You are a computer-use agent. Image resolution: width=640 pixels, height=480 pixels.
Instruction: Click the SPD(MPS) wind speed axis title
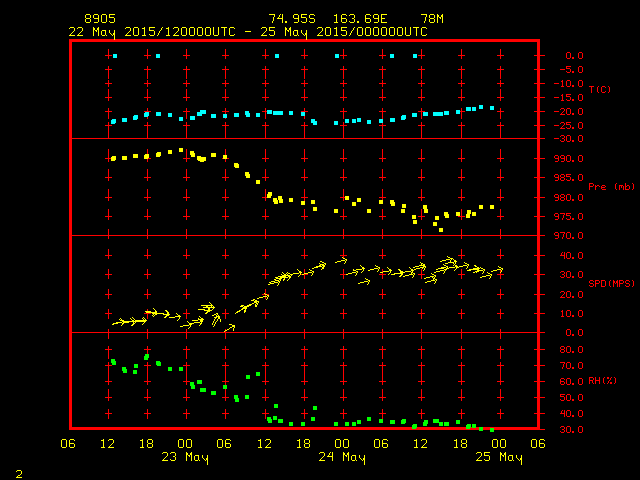[x=611, y=283]
